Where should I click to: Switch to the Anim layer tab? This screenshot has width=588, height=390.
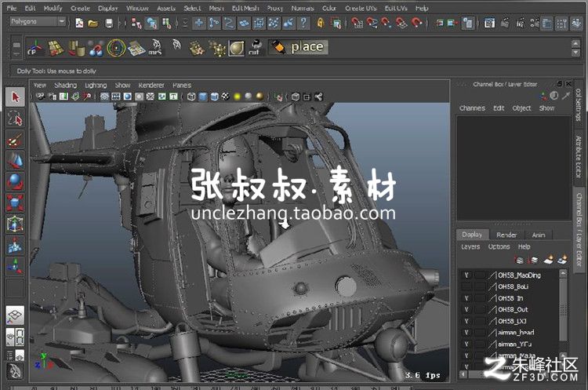pyautogui.click(x=539, y=235)
